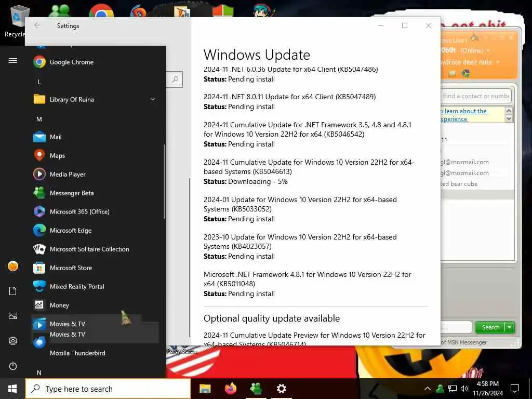Launch Microsoft 365 (Office) from Start
The image size is (532, 399).
point(95,212)
